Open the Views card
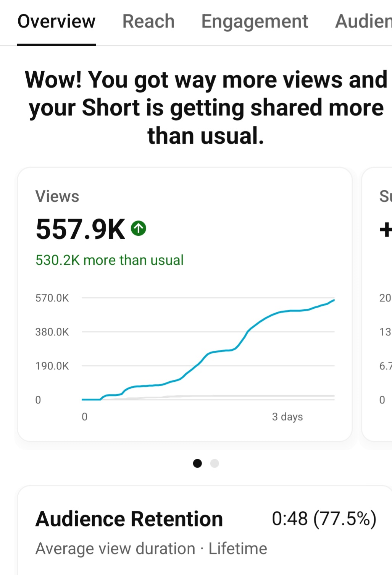This screenshot has height=575, width=392. pos(185,304)
